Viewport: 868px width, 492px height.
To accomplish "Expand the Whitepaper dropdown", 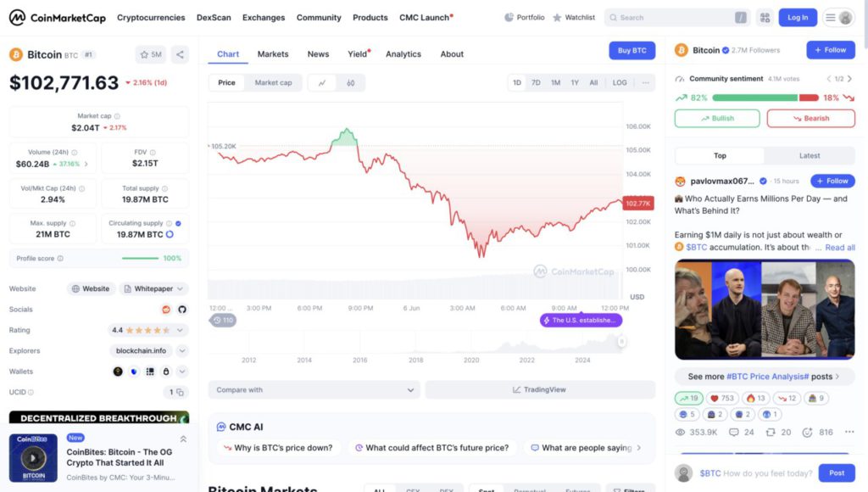I will (182, 288).
